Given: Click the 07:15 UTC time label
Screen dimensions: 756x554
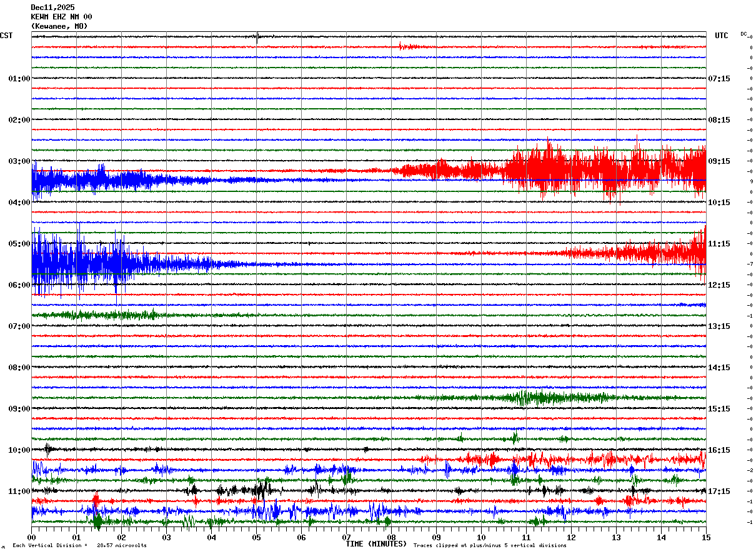Looking at the screenshot, I should click(x=719, y=79).
